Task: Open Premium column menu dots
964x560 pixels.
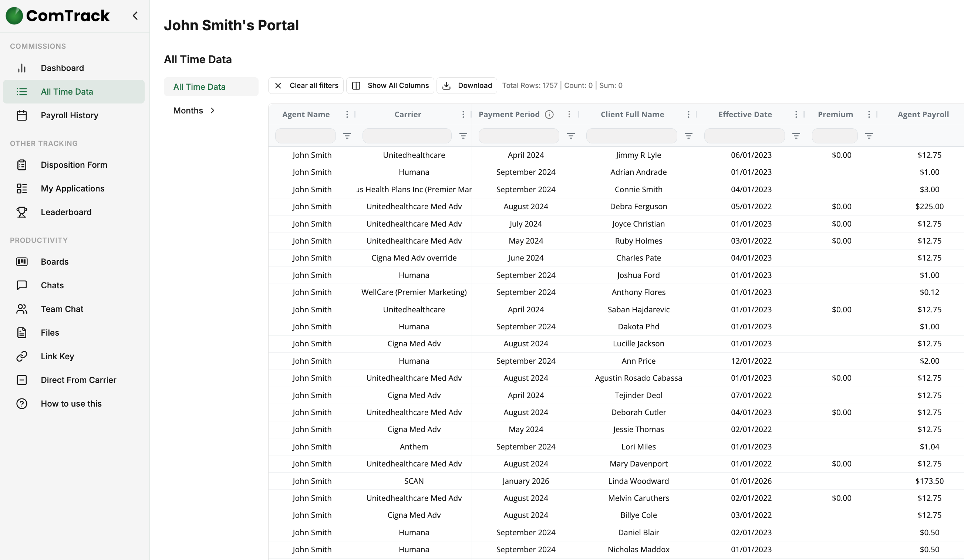Action: coord(869,115)
